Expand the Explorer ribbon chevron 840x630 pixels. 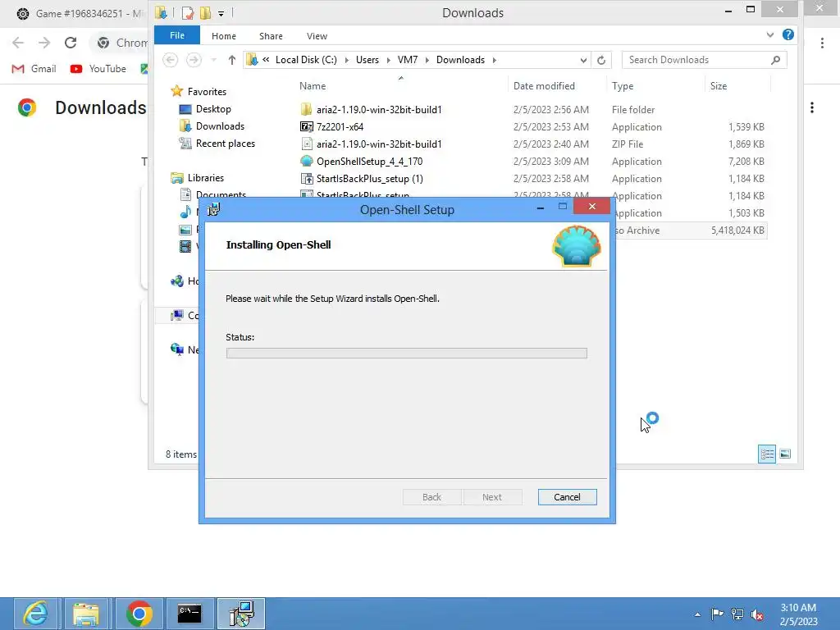[769, 34]
